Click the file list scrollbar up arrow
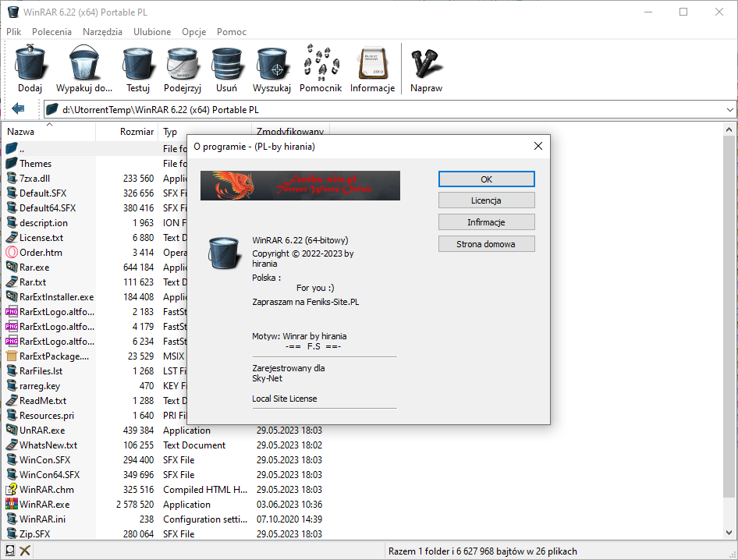The width and height of the screenshot is (738, 560). [x=729, y=129]
